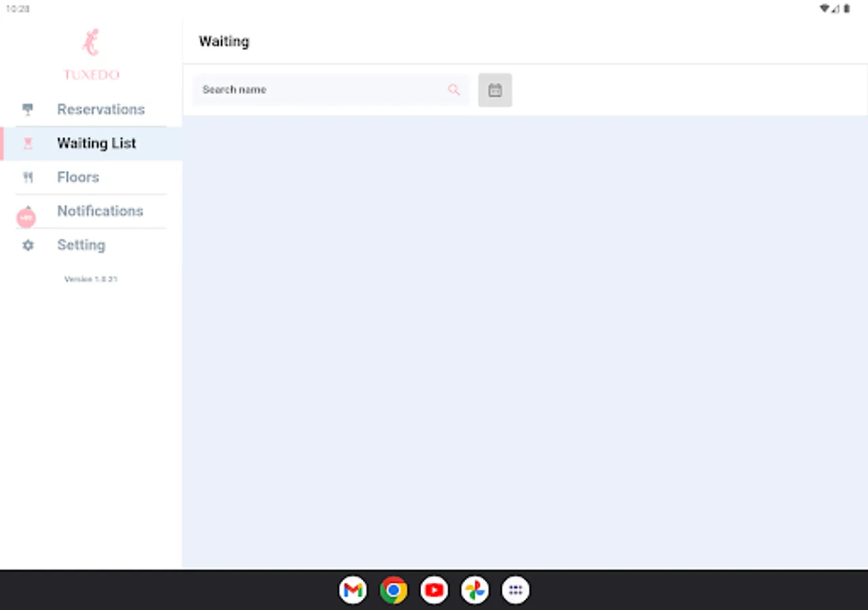
Task: Open the calendar date picker icon
Action: [495, 89]
